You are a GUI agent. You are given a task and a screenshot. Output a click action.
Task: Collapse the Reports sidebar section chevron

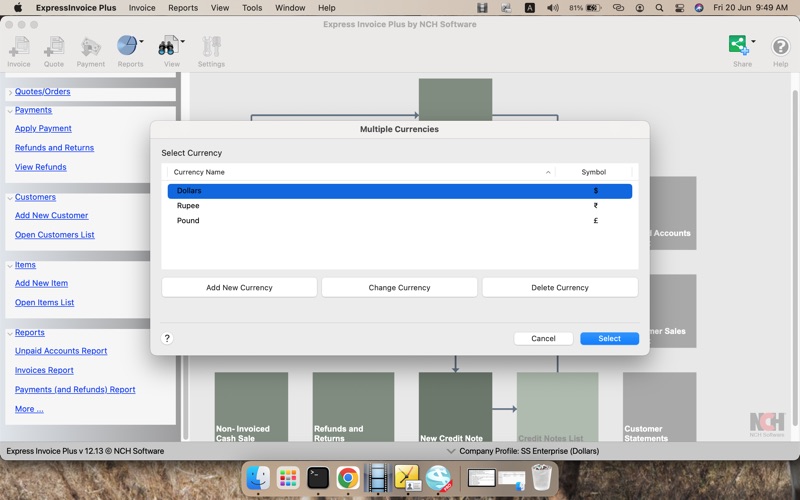click(10, 333)
